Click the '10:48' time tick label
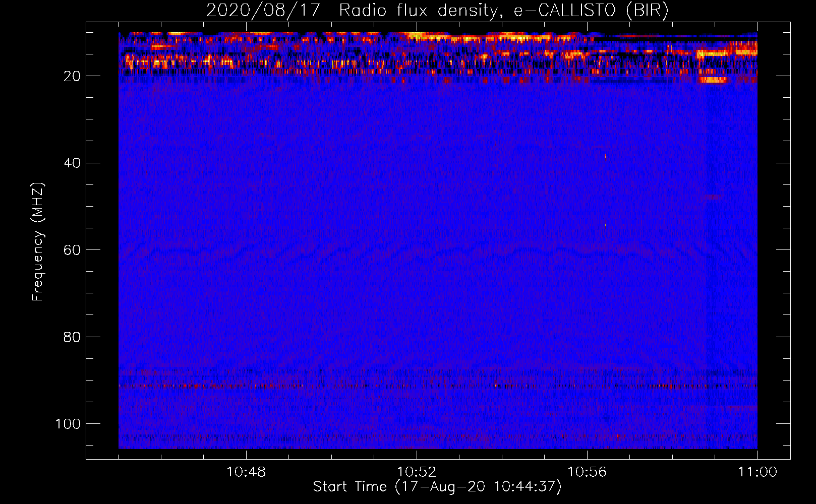Viewport: 816px width, 504px height. [246, 472]
